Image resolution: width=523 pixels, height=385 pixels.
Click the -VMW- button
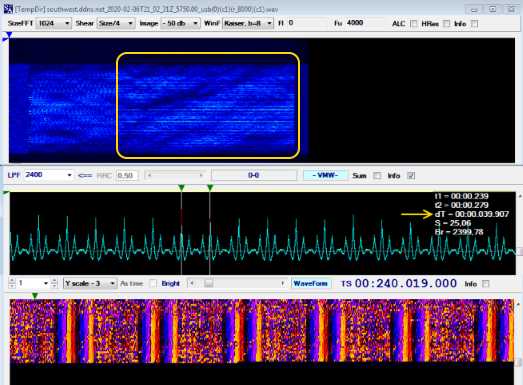click(x=325, y=175)
